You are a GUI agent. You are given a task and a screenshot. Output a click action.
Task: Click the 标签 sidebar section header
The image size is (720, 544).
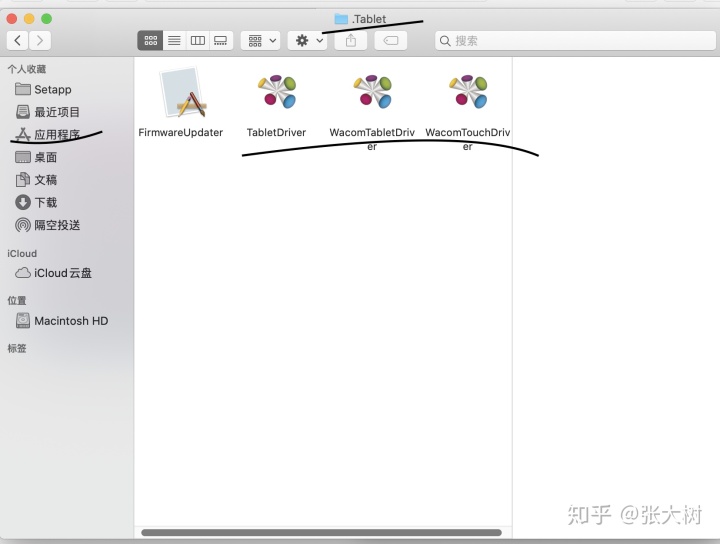[17, 348]
